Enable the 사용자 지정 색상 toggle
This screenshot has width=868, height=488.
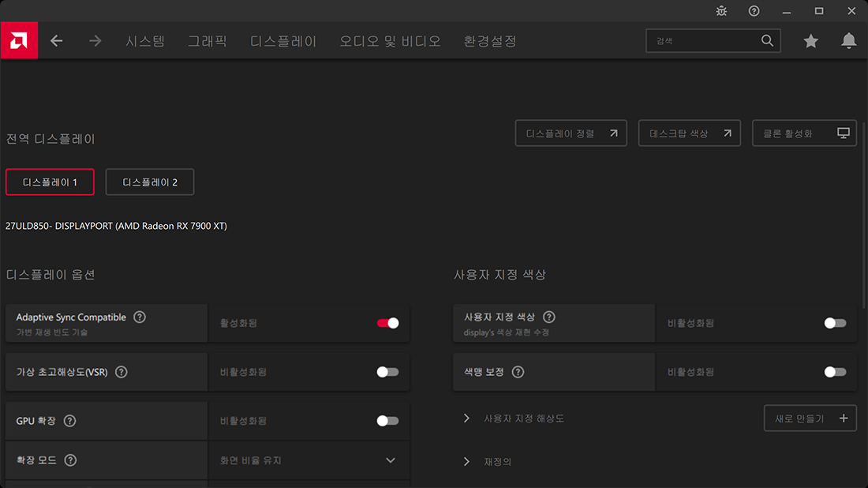(x=835, y=323)
